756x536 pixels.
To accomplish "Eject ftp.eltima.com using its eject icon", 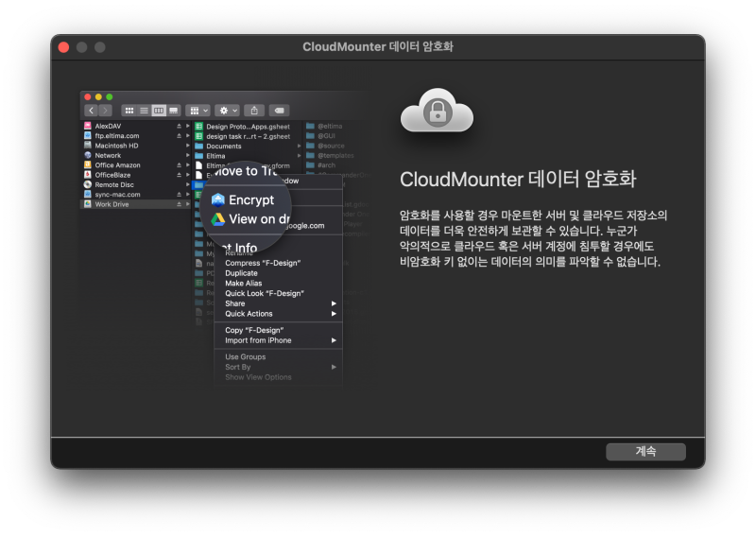I will 179,135.
